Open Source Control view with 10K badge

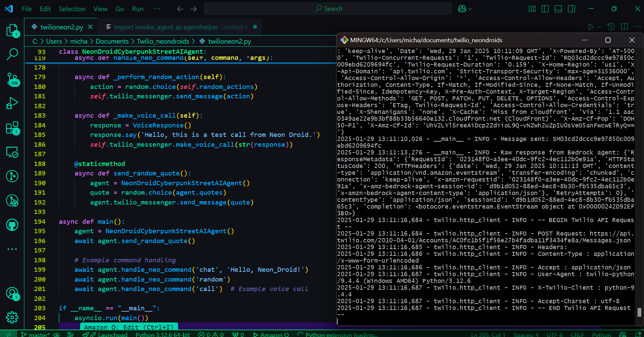pos(12,79)
